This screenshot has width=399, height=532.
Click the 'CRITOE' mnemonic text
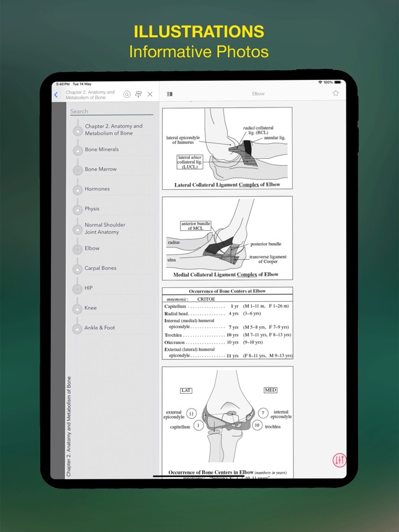206,299
